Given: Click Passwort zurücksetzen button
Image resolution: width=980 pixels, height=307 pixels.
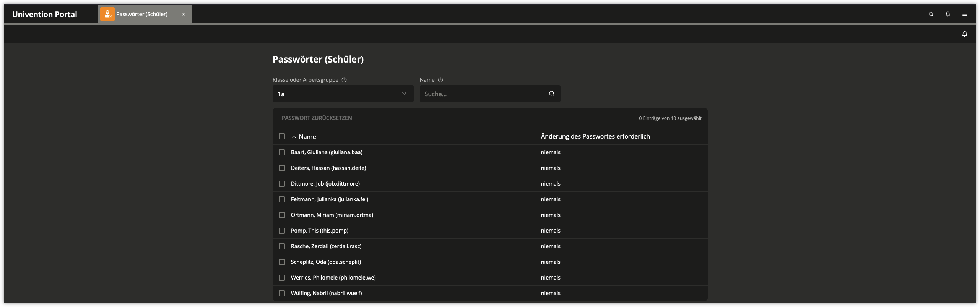Looking at the screenshot, I should pyautogui.click(x=317, y=118).
